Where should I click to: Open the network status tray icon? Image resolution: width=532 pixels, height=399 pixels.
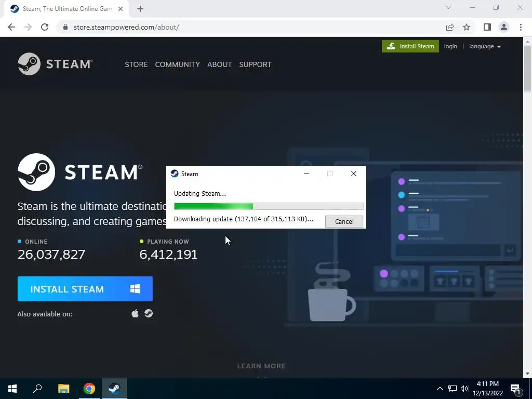click(x=453, y=389)
